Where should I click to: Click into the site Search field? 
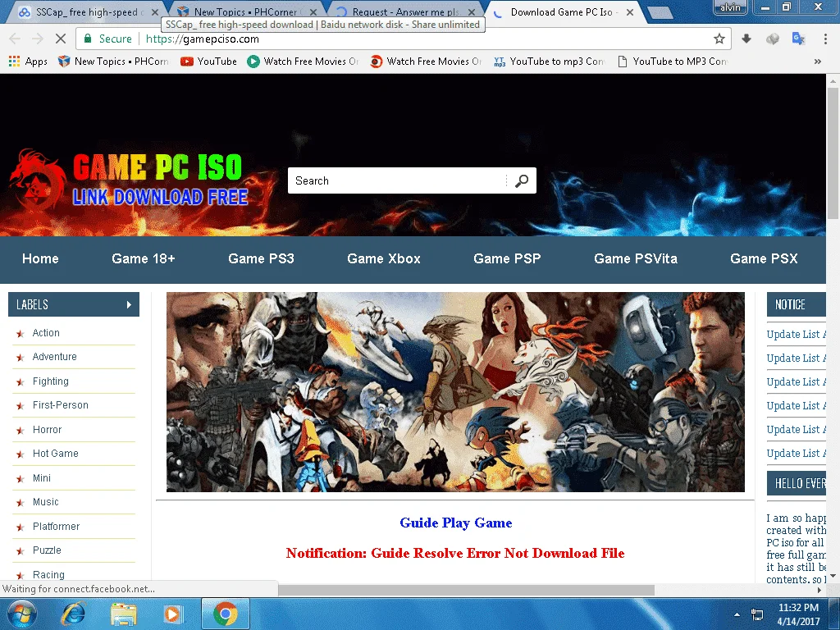[x=396, y=180]
